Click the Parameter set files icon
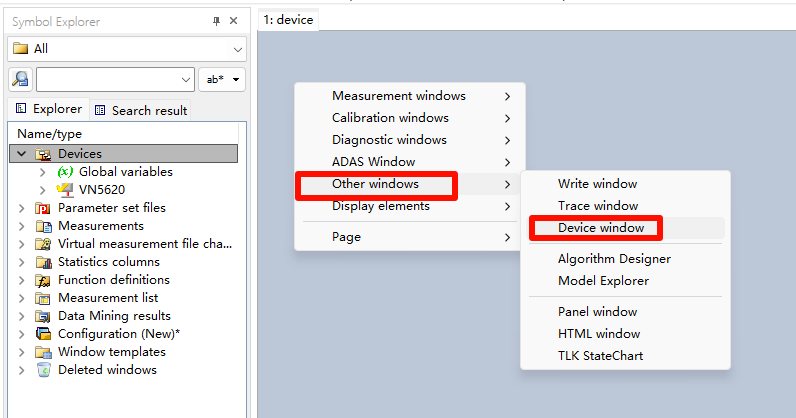 point(43,208)
